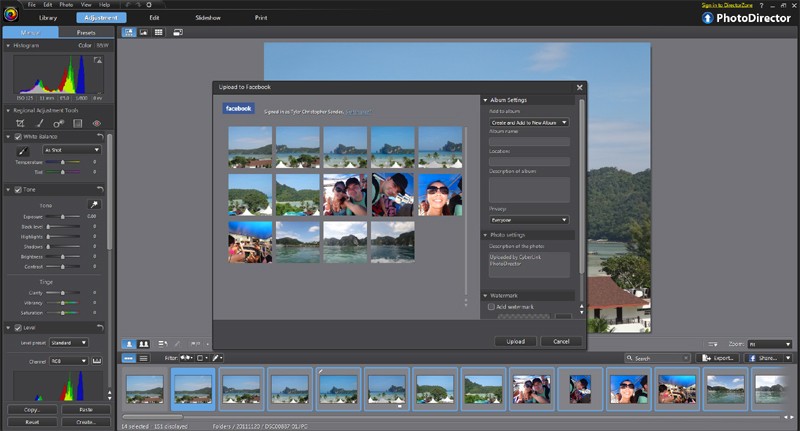
Task: Click the Sign in to DirectorZone link
Action: pos(727,5)
